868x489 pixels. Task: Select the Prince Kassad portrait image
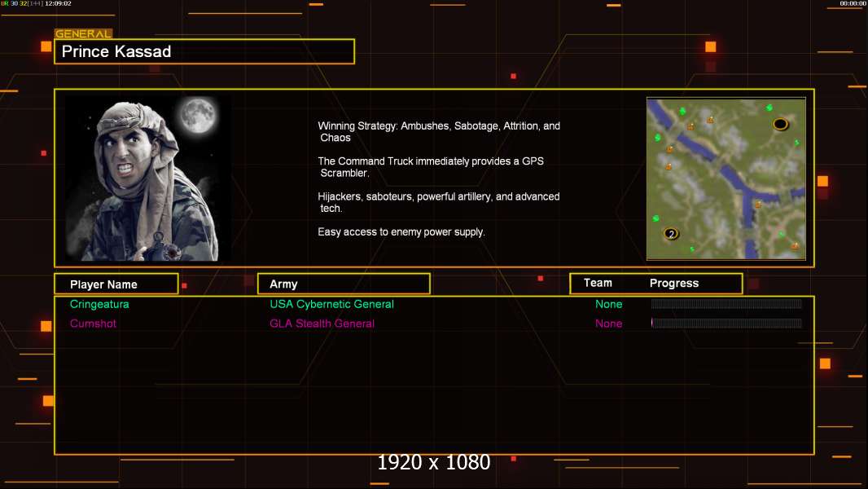[x=148, y=178]
